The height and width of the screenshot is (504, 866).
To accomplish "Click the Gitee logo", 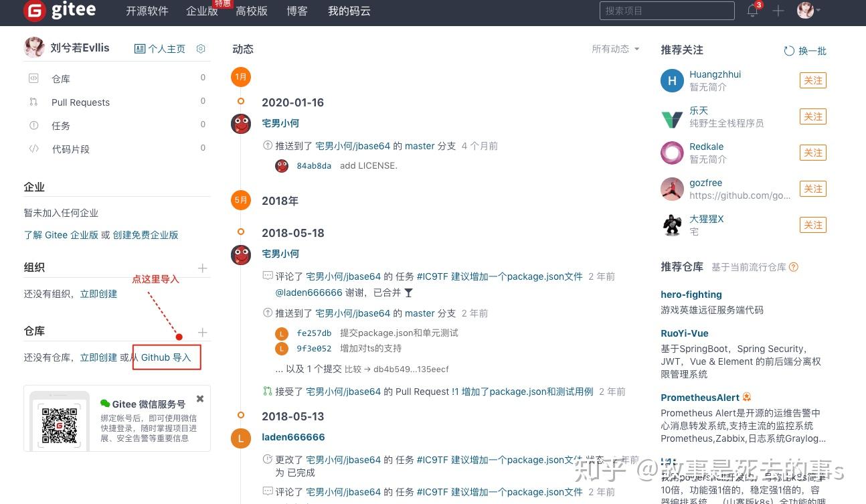I will click(x=60, y=11).
